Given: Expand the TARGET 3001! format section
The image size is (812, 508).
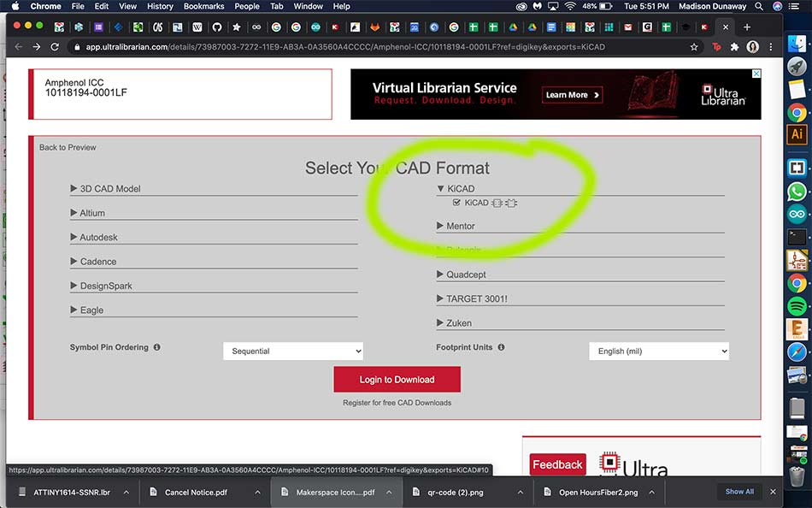Looking at the screenshot, I should (x=473, y=298).
